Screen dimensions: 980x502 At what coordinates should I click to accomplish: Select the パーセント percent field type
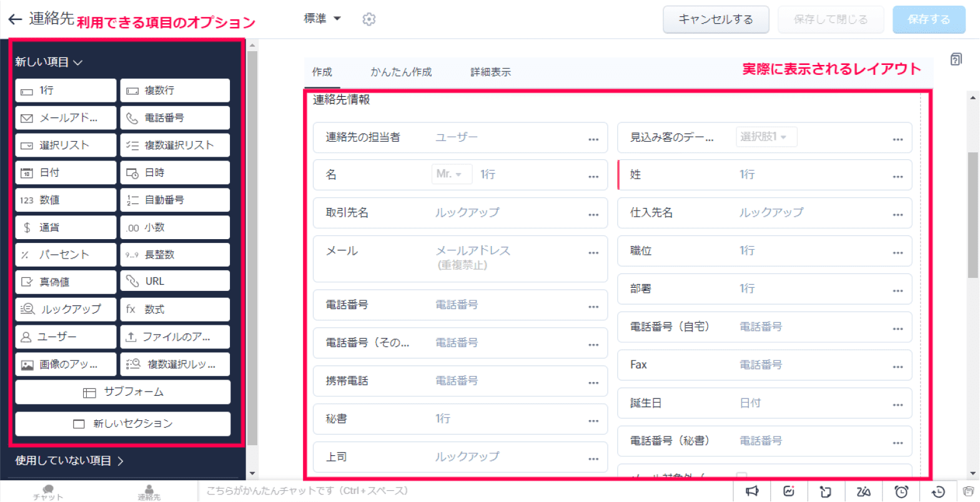click(x=66, y=255)
